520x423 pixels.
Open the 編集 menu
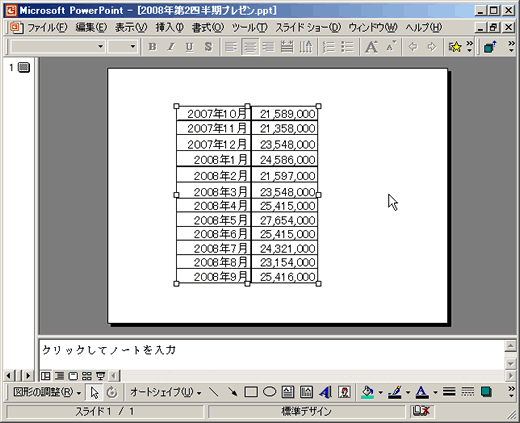pyautogui.click(x=91, y=27)
